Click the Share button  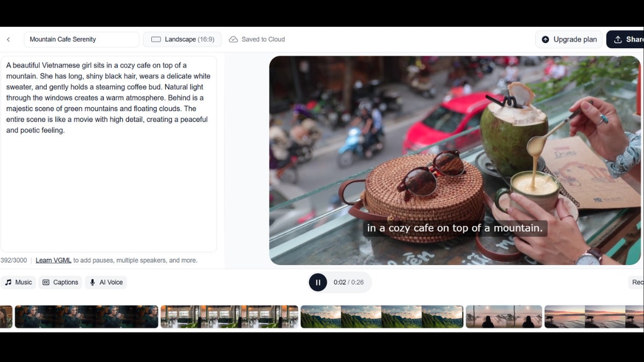click(627, 40)
